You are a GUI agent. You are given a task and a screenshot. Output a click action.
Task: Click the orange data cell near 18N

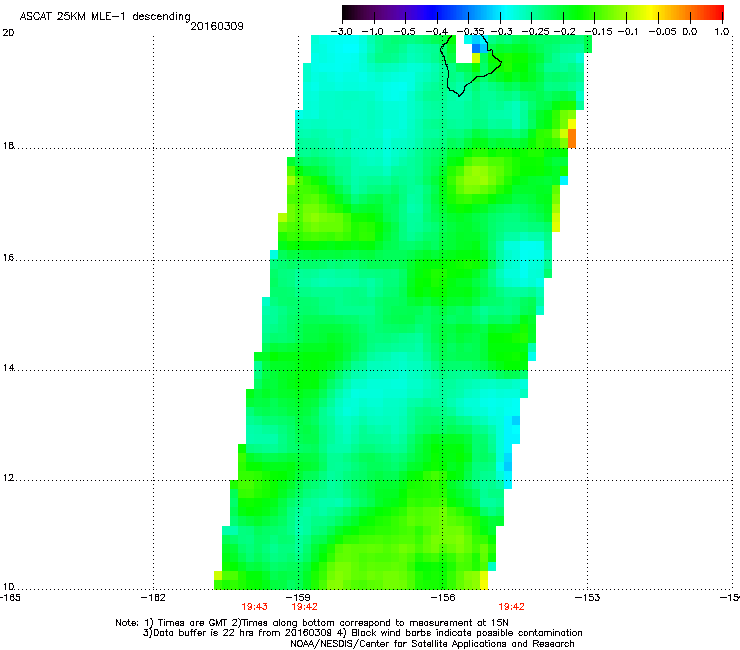pyautogui.click(x=572, y=138)
